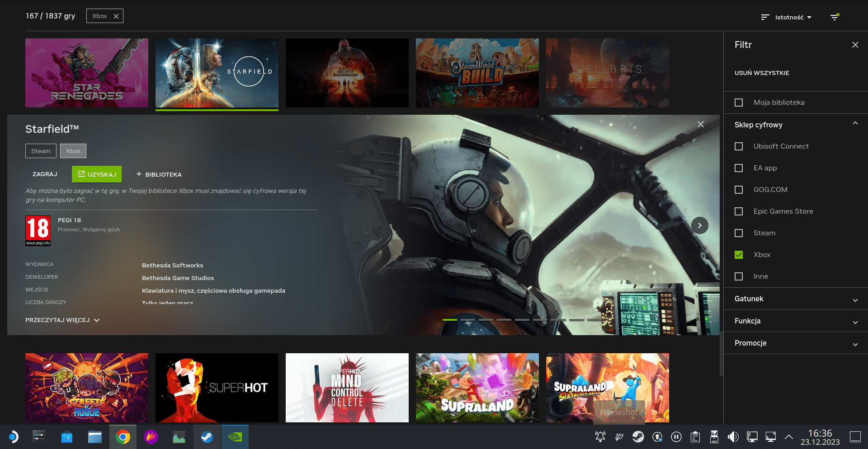
Task: Open the updates tray icon
Action: click(x=657, y=437)
